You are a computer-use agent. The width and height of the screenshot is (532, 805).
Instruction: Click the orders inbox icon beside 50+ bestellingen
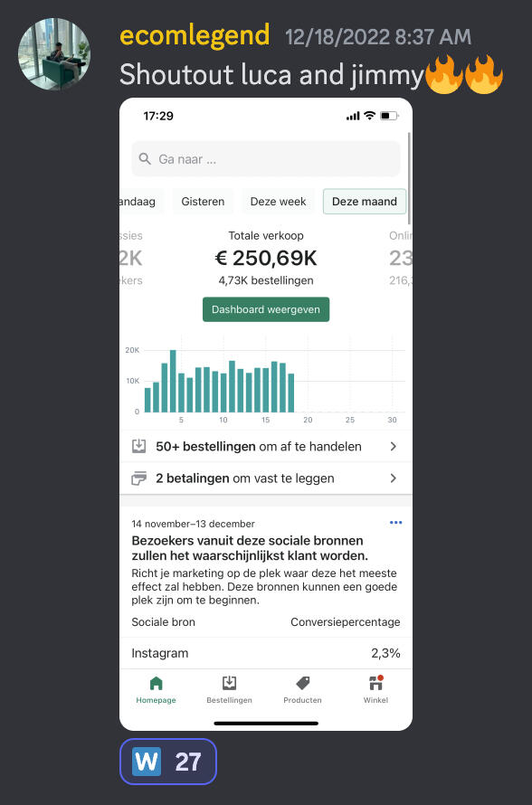coord(138,446)
